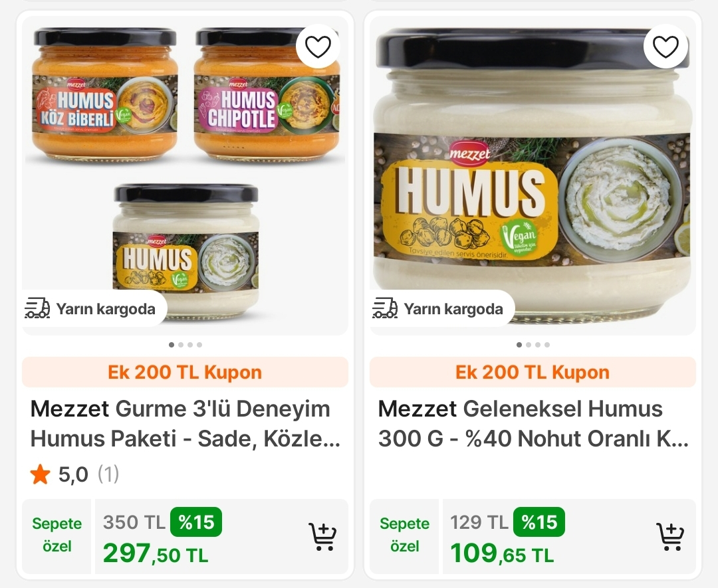Tap right product's Ek 200 TL Kupon banner

[x=533, y=372]
